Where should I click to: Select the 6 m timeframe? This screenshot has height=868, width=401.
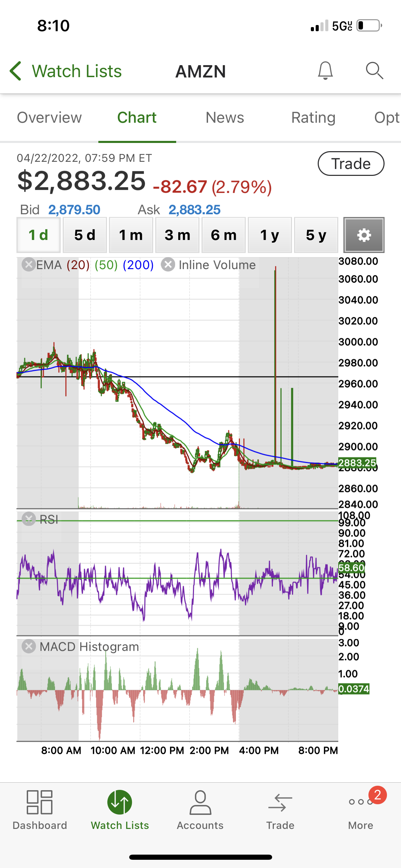(x=223, y=235)
